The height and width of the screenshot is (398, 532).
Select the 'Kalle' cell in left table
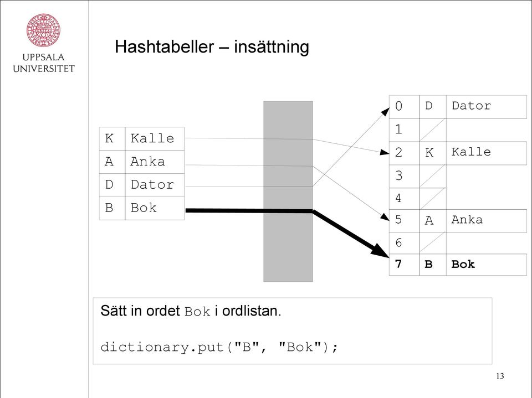pyautogui.click(x=155, y=138)
